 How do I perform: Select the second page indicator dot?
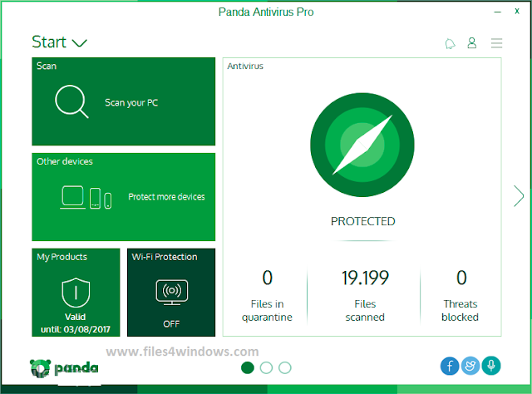pyautogui.click(x=266, y=367)
